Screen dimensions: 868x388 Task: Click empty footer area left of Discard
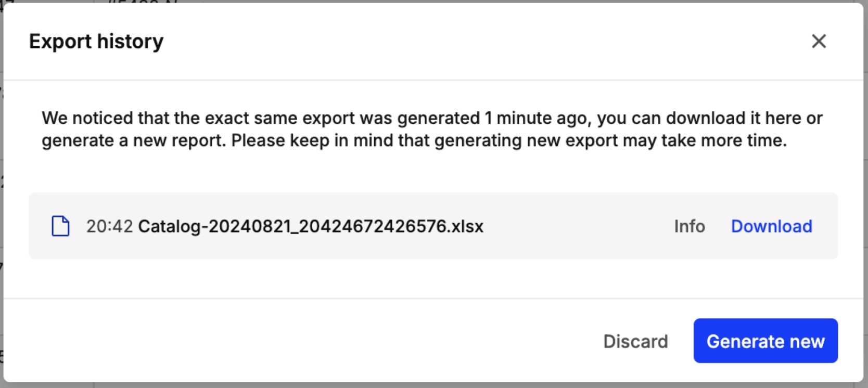312,341
